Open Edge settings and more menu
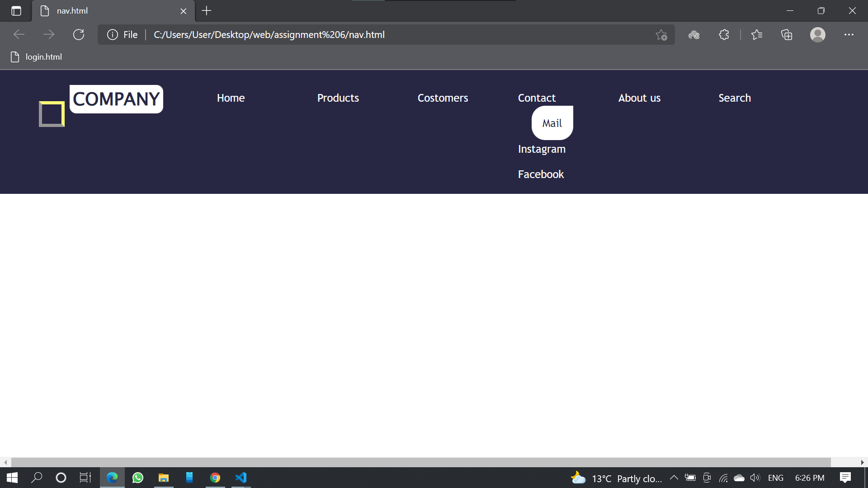 pos(849,34)
